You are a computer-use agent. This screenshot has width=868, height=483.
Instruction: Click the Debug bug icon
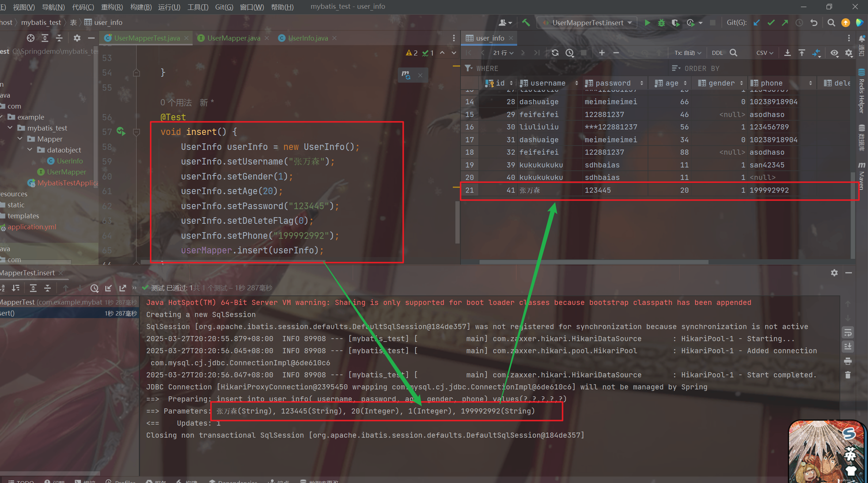pyautogui.click(x=662, y=23)
